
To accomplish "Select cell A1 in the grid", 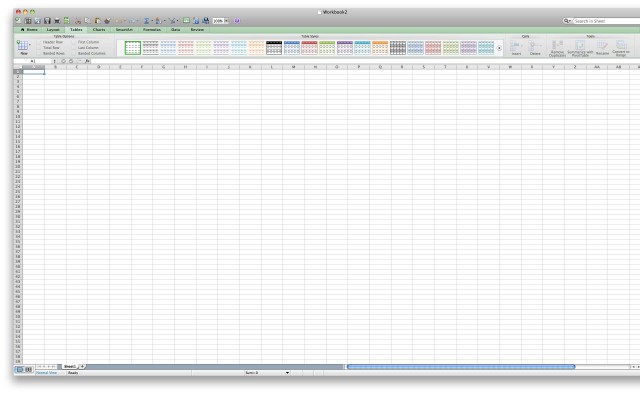I will click(33, 71).
